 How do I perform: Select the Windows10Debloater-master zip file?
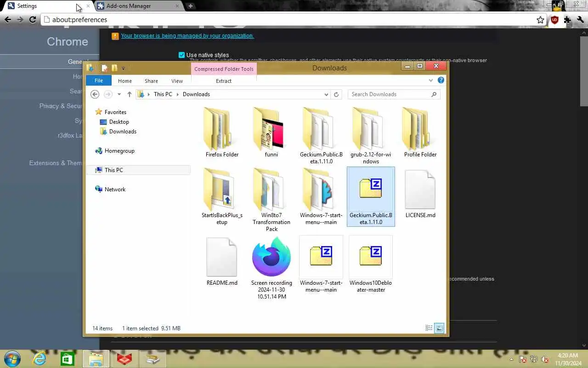coord(371,265)
